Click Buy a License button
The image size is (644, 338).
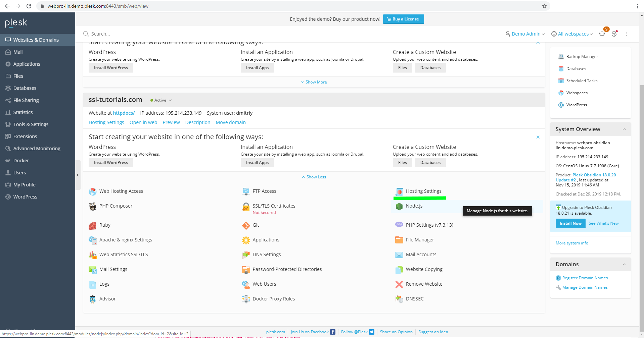(403, 19)
